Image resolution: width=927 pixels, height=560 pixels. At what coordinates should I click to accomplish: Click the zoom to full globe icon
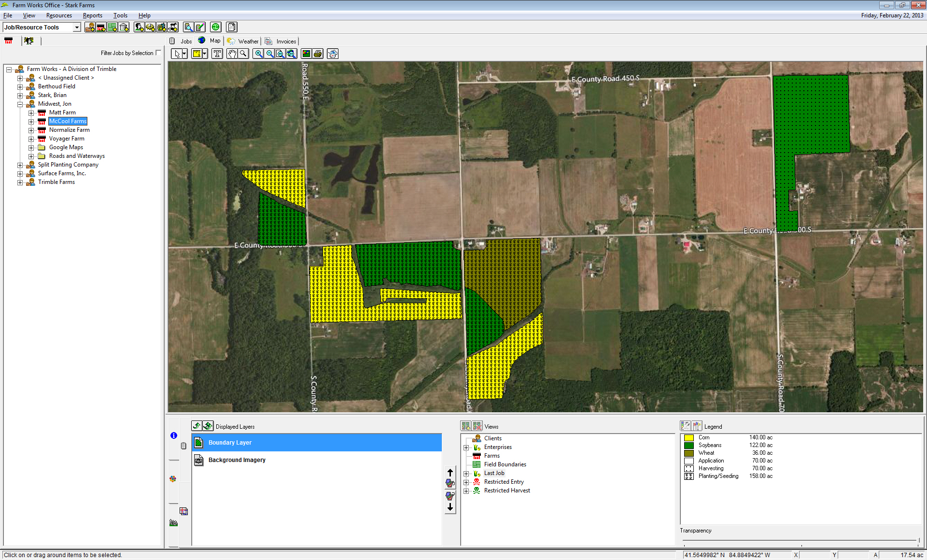tap(292, 54)
